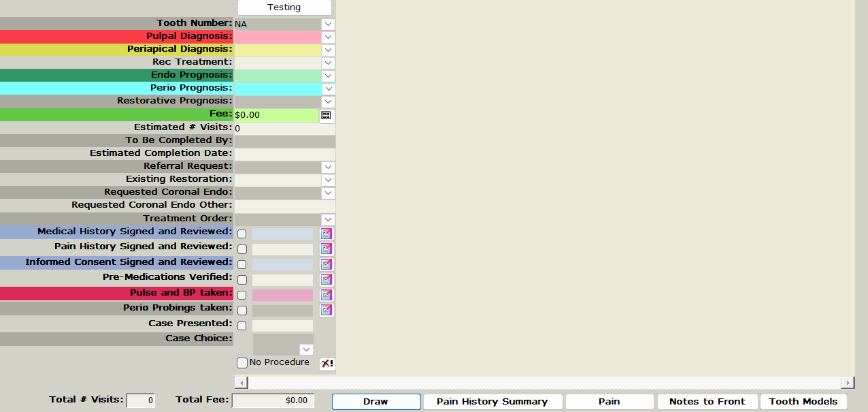
Task: Open the Pain History Summary tab
Action: (492, 402)
